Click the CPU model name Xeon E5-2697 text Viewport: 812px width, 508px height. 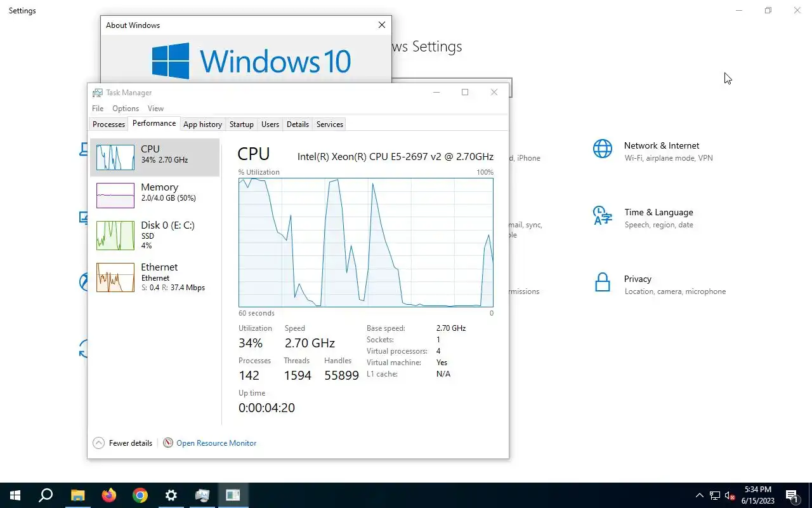395,156
